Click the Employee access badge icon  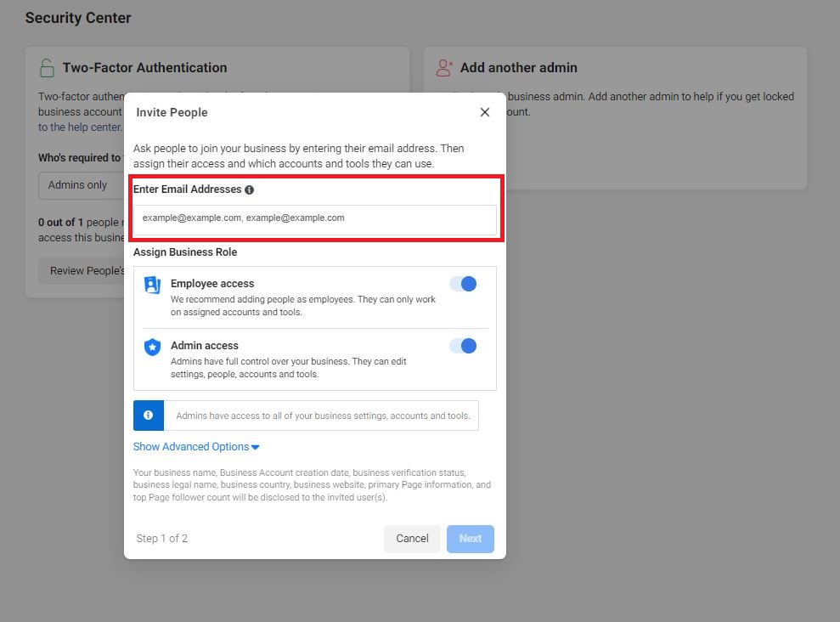coord(153,285)
